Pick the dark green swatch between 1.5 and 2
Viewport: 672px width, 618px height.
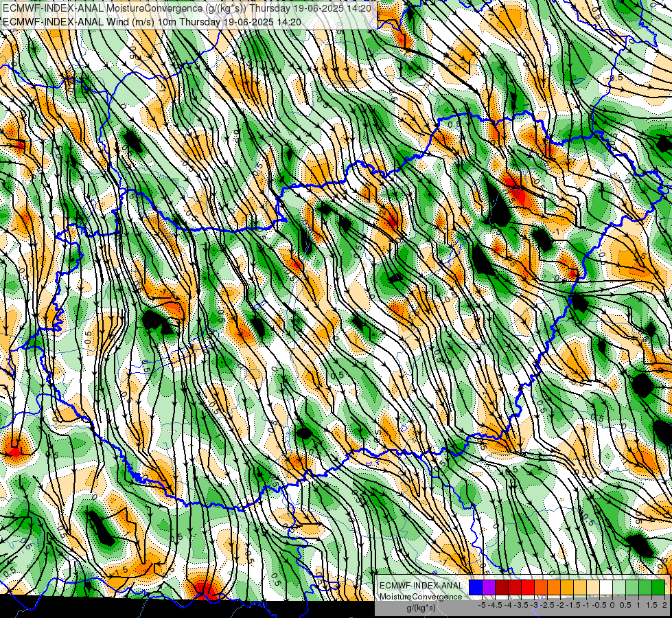[658, 587]
